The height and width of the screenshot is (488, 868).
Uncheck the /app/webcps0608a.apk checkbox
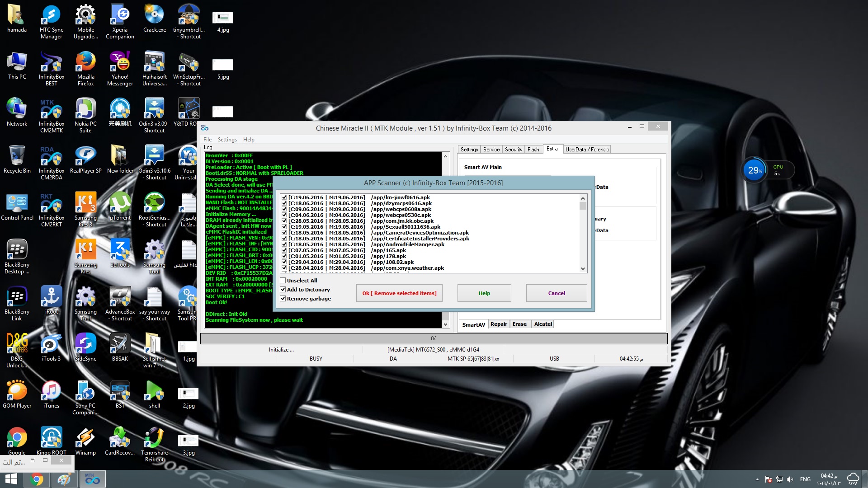click(284, 209)
